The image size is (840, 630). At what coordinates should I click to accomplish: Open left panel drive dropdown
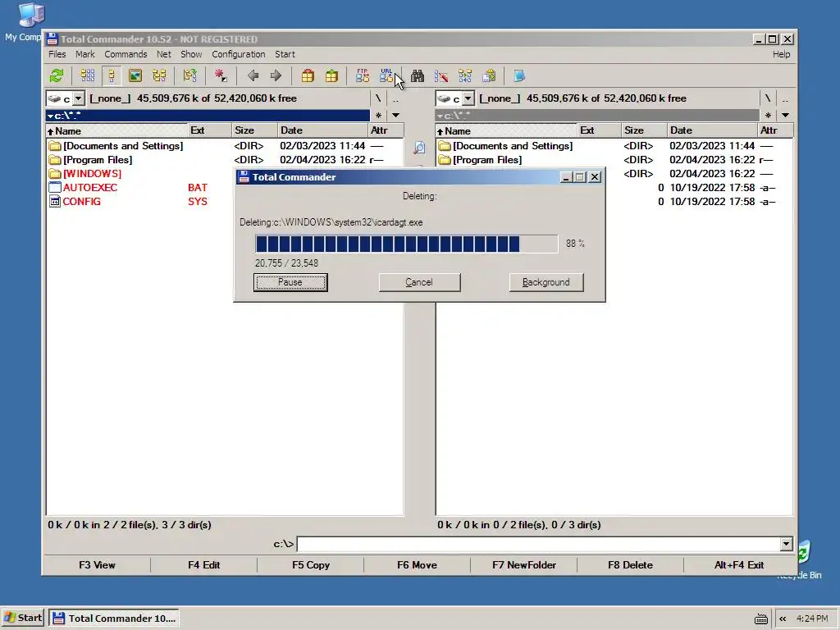pos(78,98)
